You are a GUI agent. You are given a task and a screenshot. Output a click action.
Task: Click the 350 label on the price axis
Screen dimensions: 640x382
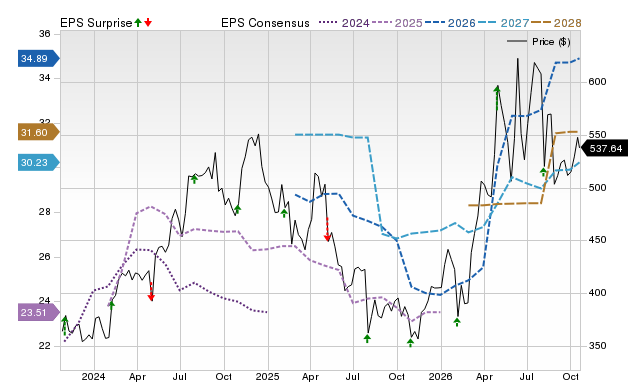coord(597,346)
